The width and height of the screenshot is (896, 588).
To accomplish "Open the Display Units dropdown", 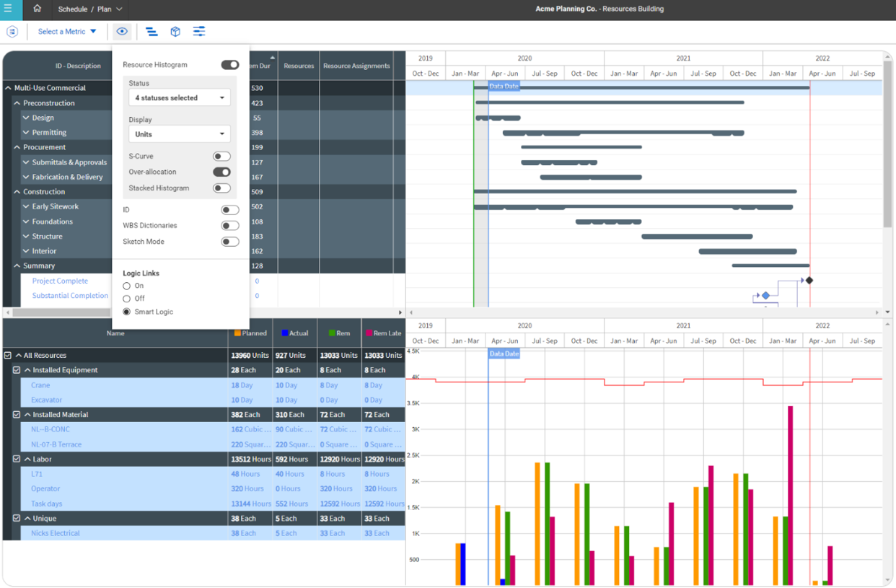I will [179, 134].
